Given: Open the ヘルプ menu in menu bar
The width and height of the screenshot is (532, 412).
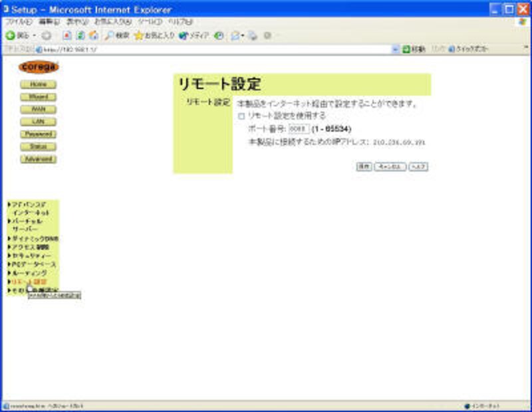Looking at the screenshot, I should pyautogui.click(x=180, y=22).
